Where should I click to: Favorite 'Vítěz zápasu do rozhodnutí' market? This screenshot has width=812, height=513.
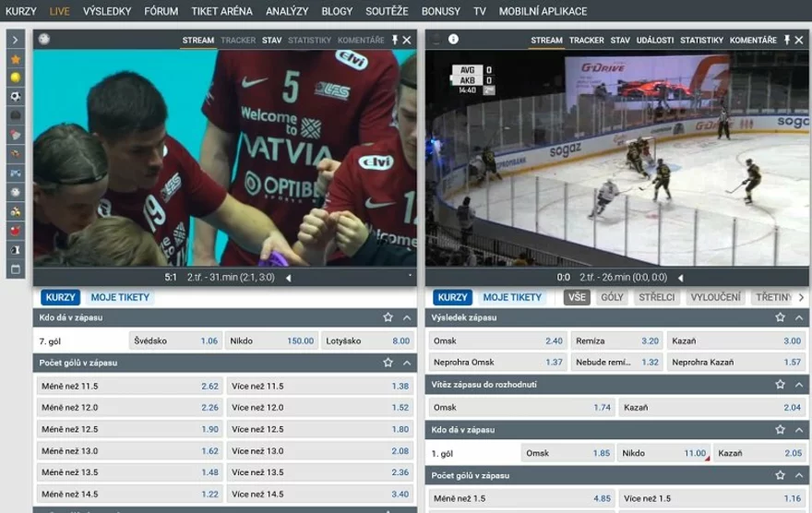click(780, 385)
